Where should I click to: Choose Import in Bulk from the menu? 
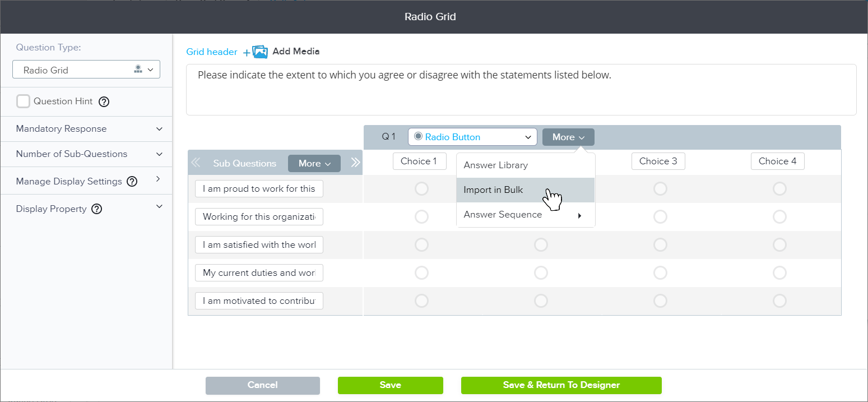tap(493, 190)
